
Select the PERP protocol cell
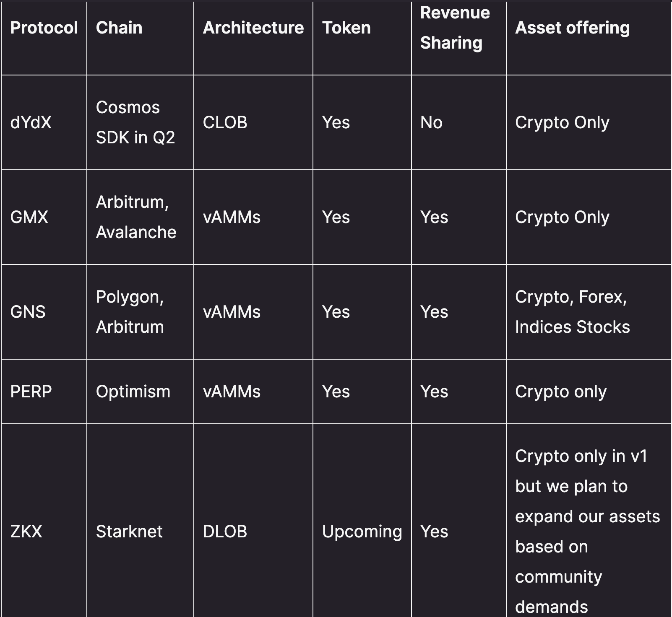(x=31, y=391)
